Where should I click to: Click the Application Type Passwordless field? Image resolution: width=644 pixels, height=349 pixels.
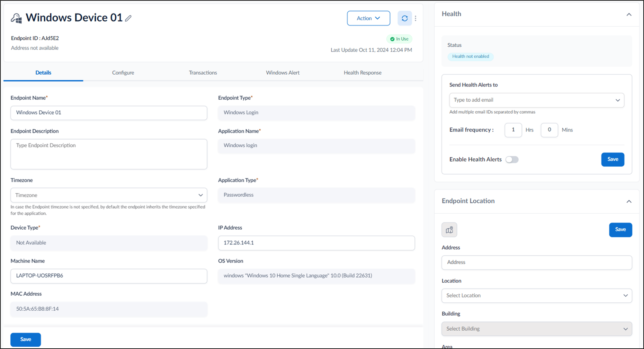click(316, 195)
